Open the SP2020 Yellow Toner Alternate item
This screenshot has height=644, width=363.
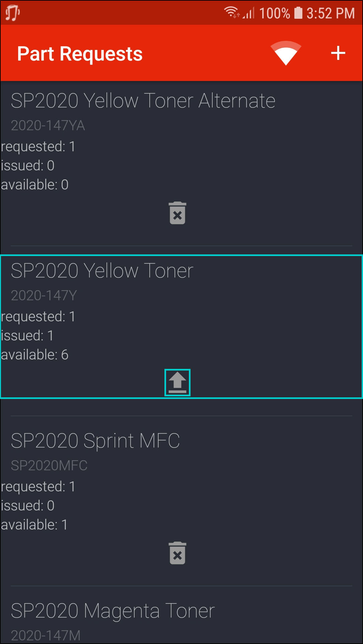pos(143,101)
